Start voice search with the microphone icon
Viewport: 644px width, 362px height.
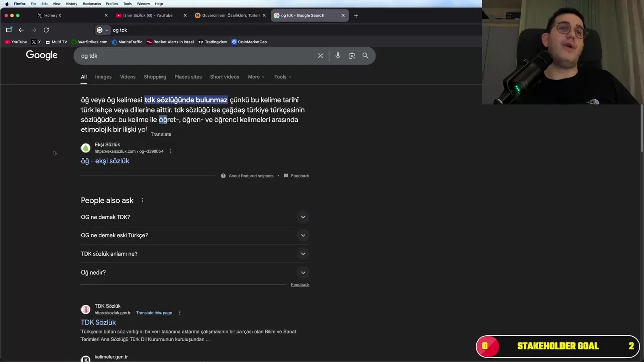[x=338, y=56]
